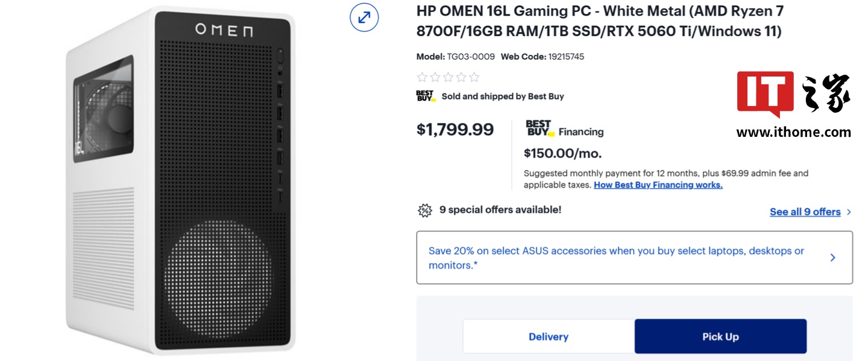Image resolution: width=868 pixels, height=361 pixels.
Task: Expand chevron next to See all 9 offers
Action: [849, 212]
